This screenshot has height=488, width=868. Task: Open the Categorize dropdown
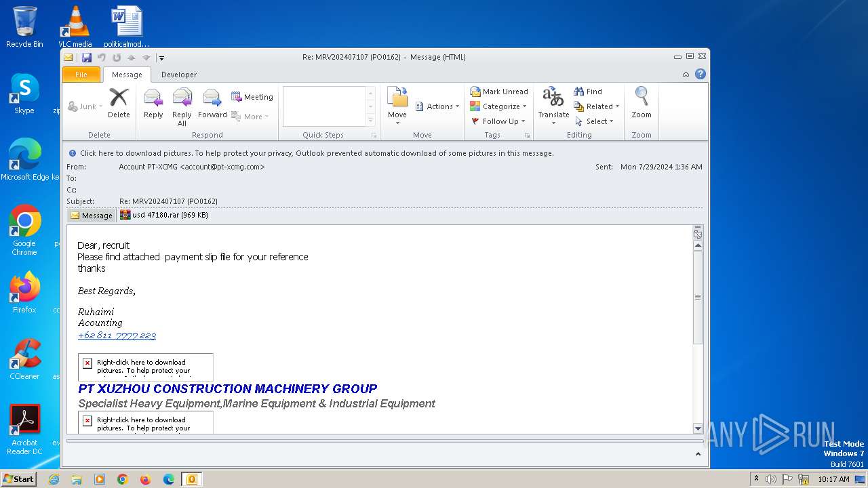tap(498, 106)
